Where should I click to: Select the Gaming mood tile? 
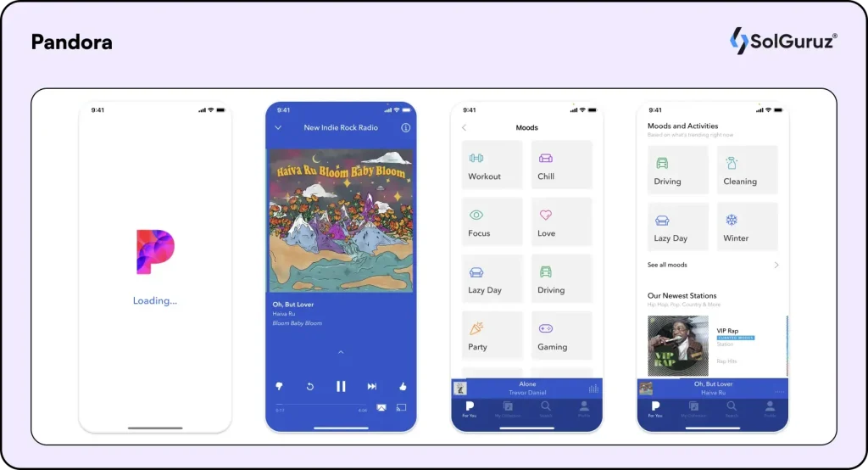tap(561, 335)
